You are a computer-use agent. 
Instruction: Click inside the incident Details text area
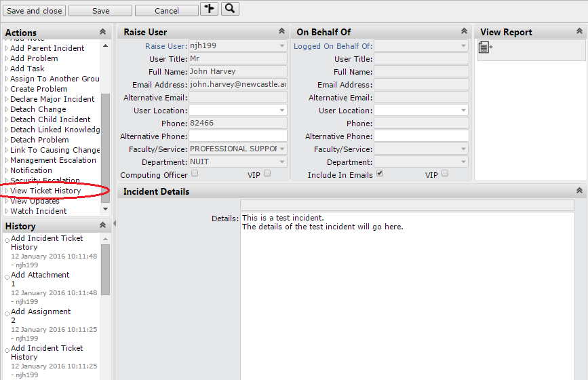tap(407, 292)
